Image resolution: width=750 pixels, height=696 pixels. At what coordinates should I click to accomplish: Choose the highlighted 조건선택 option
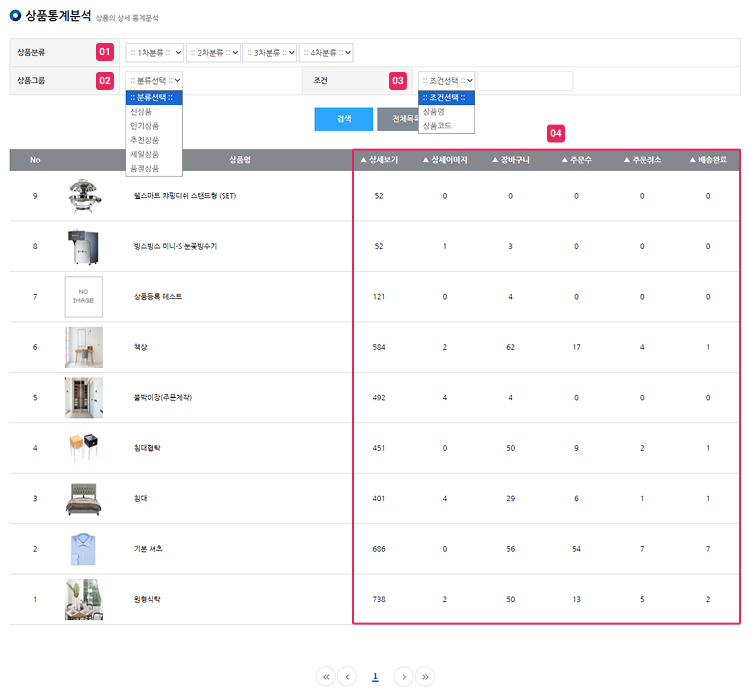click(x=446, y=98)
